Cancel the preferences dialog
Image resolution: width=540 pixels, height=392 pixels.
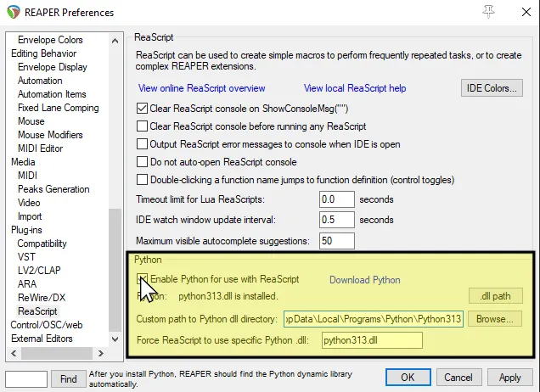coord(458,378)
